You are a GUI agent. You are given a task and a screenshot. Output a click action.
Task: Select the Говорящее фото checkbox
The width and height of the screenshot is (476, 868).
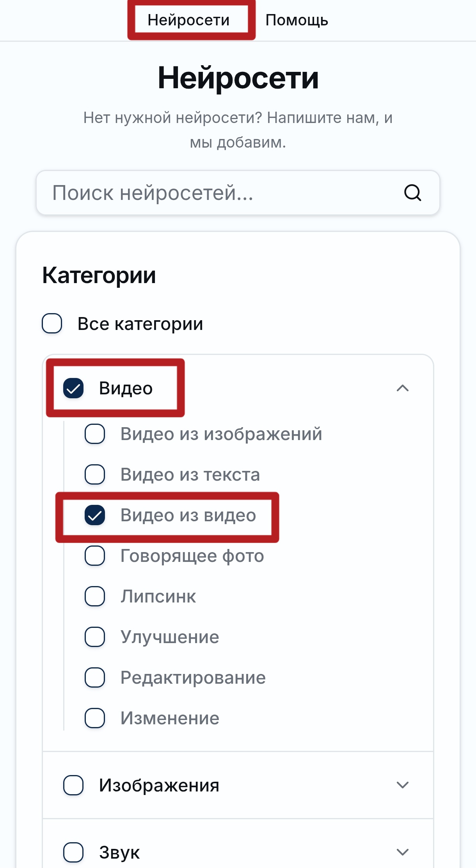click(x=95, y=556)
